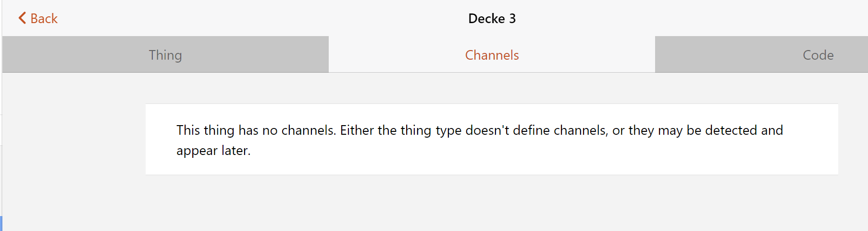
Task: Click the text 'appear later.'
Action: point(213,151)
